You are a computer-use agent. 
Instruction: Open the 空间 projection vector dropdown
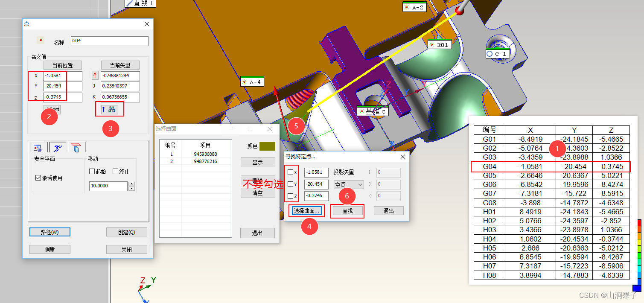(348, 184)
